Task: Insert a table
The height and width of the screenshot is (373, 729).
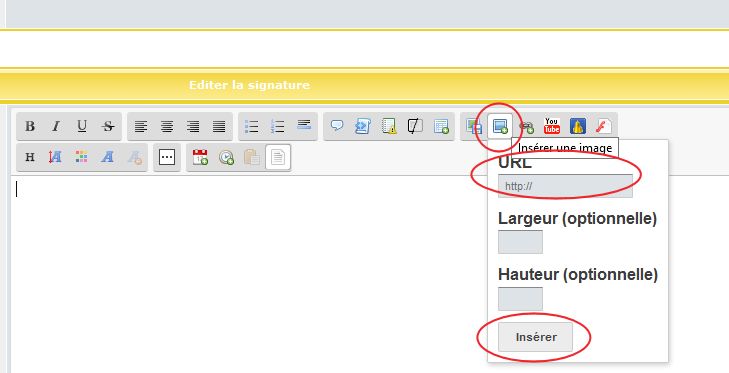Action: coord(441,126)
